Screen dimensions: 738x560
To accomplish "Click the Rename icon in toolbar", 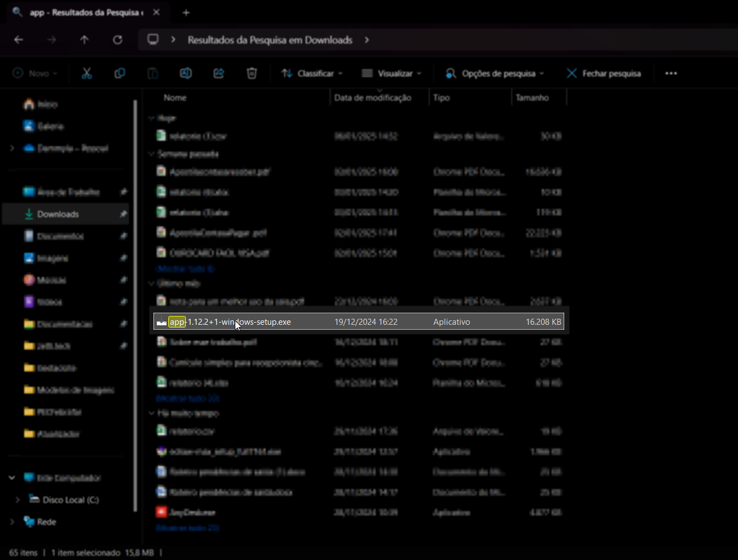I will [x=186, y=73].
